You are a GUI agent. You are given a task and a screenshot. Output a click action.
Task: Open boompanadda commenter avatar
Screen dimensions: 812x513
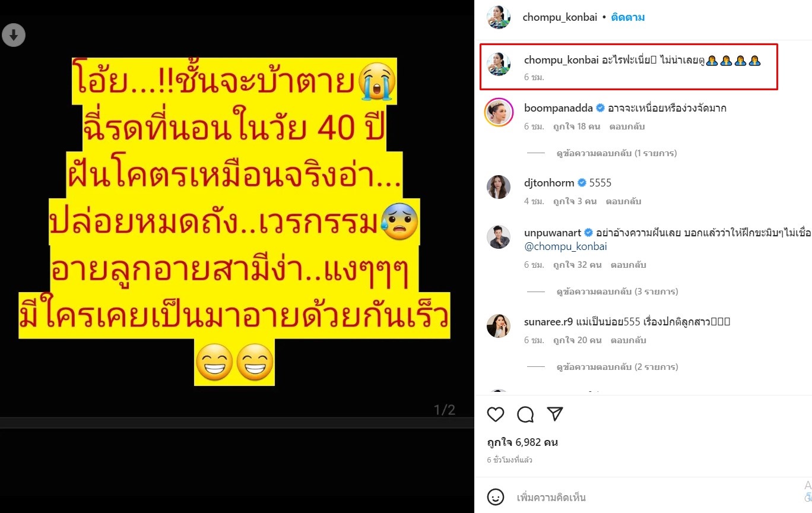click(498, 113)
